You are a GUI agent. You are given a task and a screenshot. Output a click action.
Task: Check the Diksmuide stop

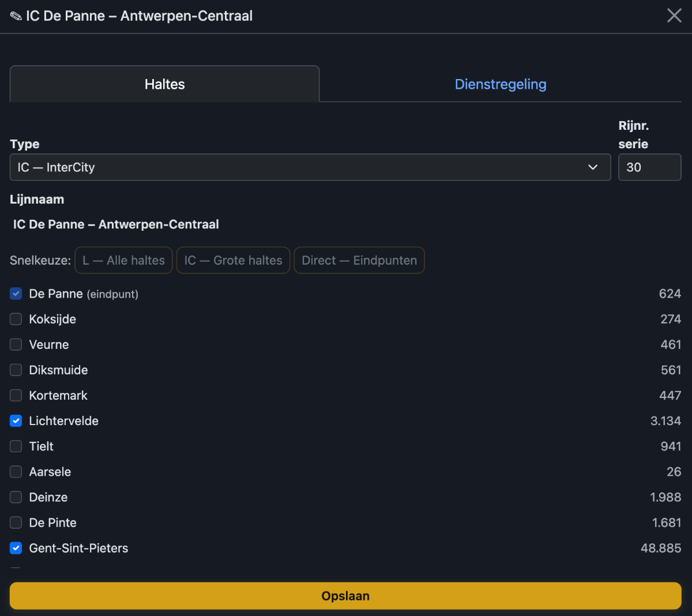tap(16, 370)
